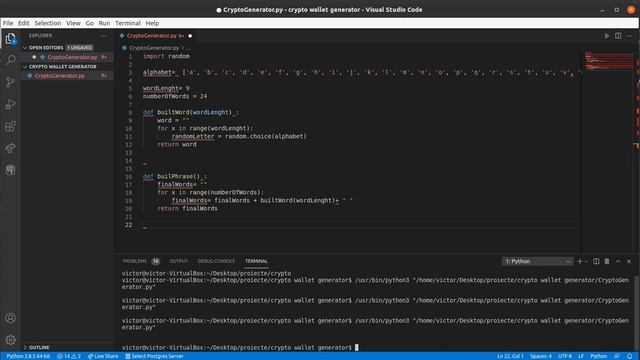The height and width of the screenshot is (360, 640).
Task: Open the Live Share activity bar icon
Action: [x=11, y=148]
